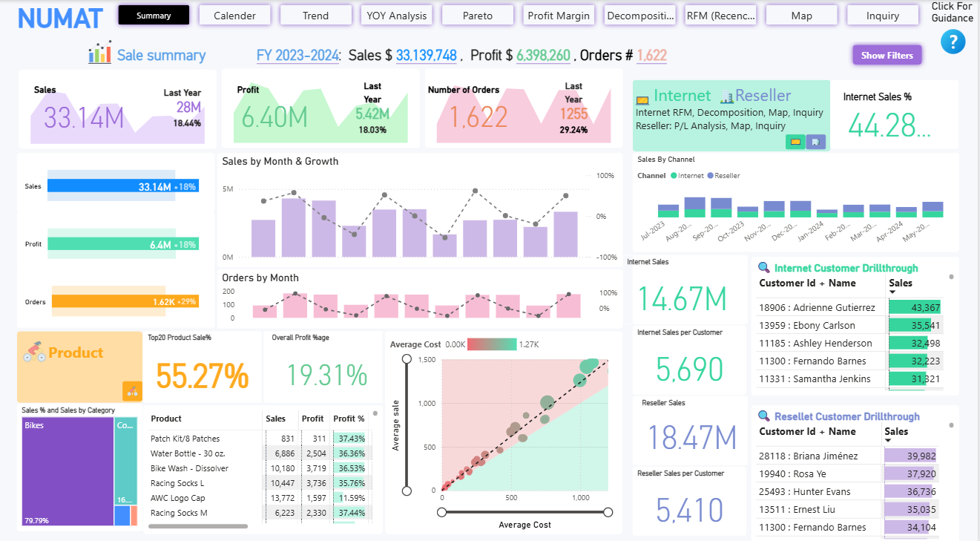Click the cyclist icon next to Product
Screen dimensions: 980x541
pos(34,352)
